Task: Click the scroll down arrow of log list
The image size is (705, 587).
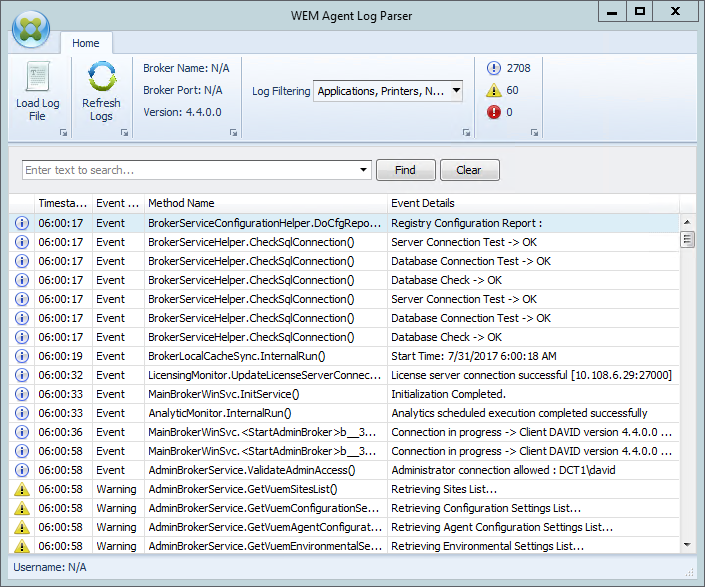Action: pyautogui.click(x=687, y=544)
